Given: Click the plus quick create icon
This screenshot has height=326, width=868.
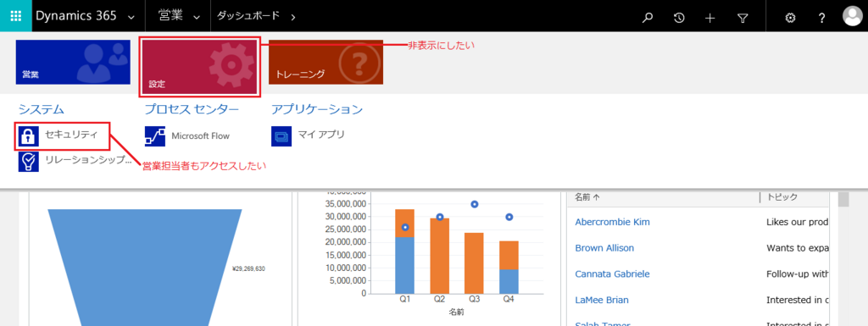Looking at the screenshot, I should (710, 18).
